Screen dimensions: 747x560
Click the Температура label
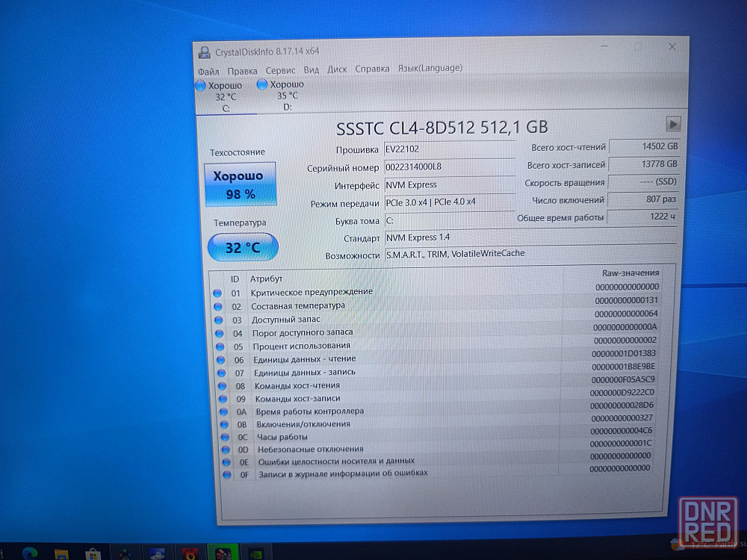240,223
